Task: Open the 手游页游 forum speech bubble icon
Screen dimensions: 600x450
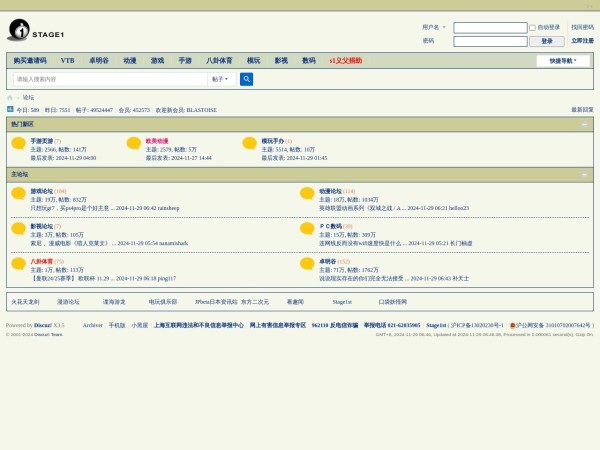Action: [x=18, y=144]
